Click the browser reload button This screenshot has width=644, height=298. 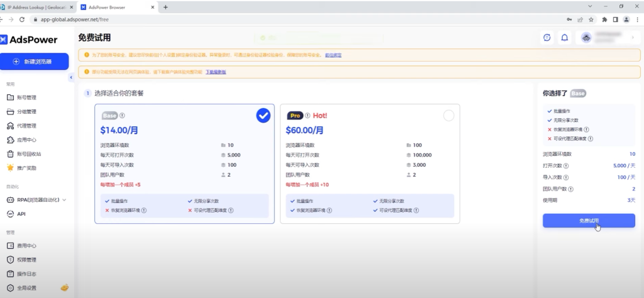[22, 19]
